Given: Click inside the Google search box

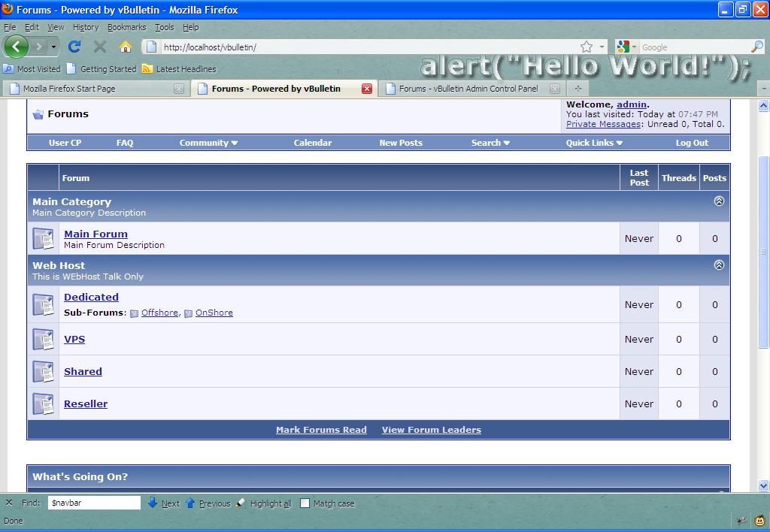Looking at the screenshot, I should tap(695, 47).
